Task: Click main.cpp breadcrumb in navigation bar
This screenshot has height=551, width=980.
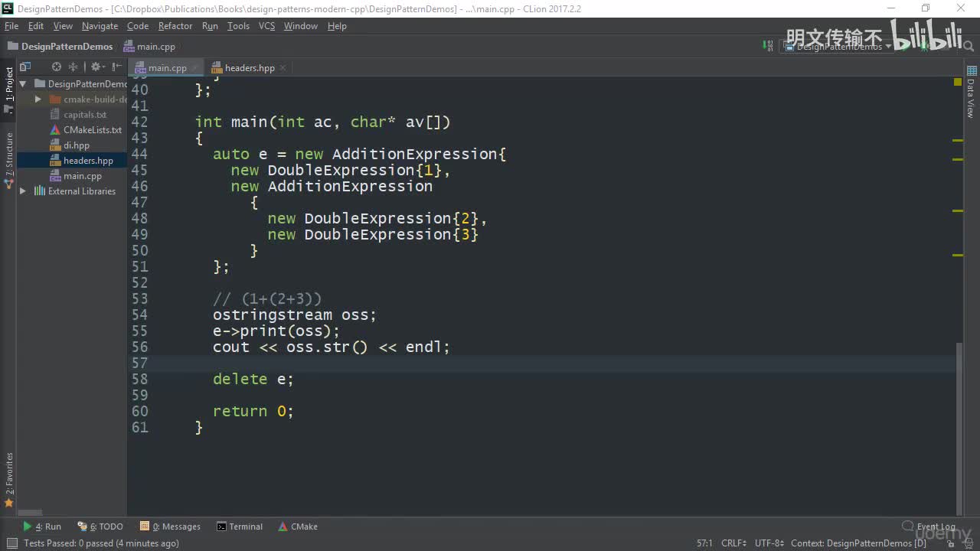Action: tap(149, 47)
